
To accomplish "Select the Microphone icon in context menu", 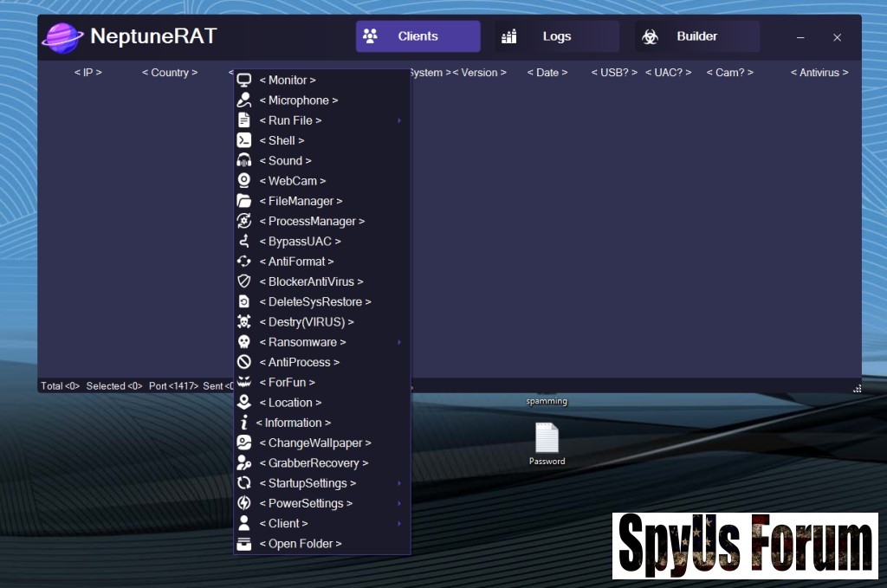I will (x=244, y=100).
